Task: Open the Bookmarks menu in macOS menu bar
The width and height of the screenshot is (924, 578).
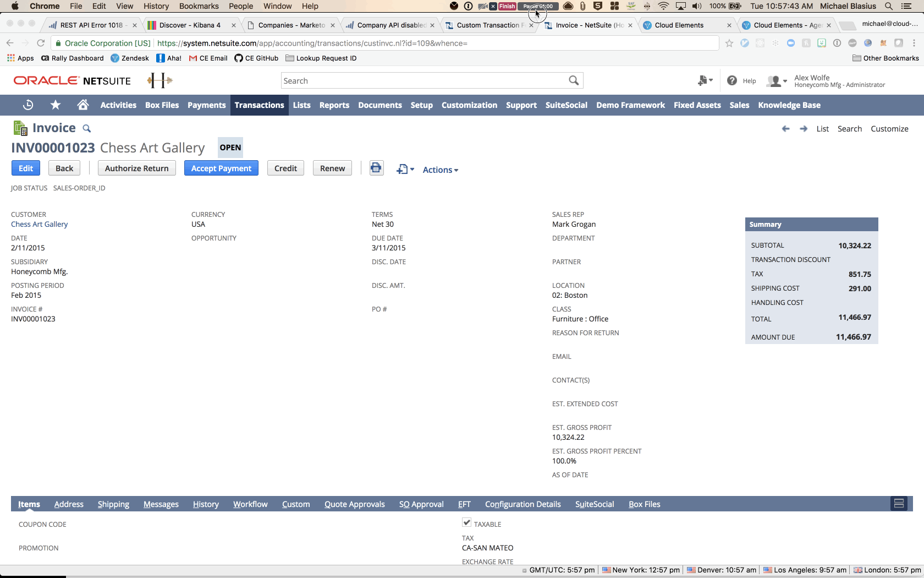Action: click(199, 6)
